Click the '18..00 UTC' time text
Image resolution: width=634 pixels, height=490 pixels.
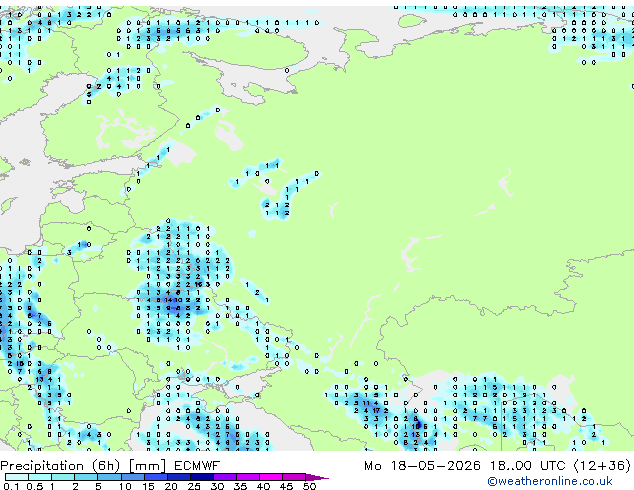click(x=528, y=466)
